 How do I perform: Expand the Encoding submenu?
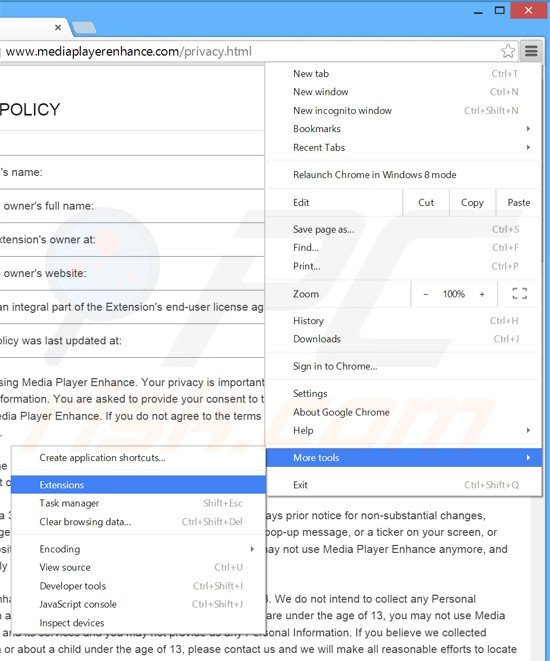tap(138, 549)
